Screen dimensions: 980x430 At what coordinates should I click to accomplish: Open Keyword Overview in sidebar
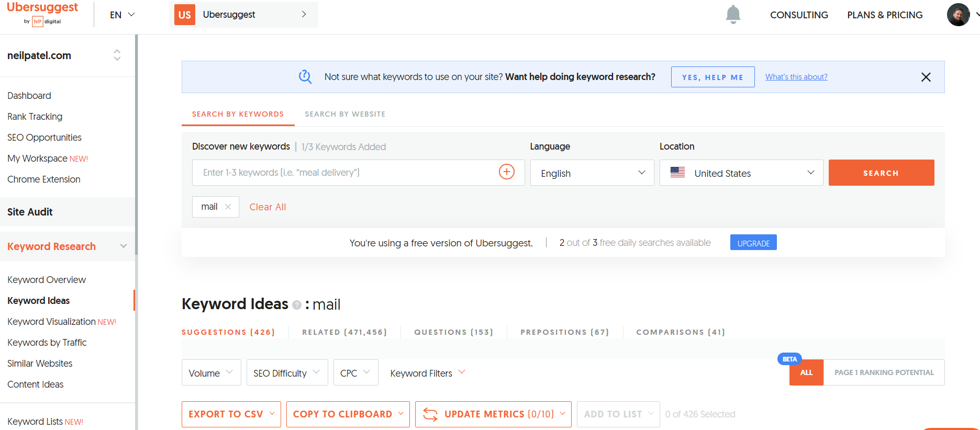click(47, 280)
